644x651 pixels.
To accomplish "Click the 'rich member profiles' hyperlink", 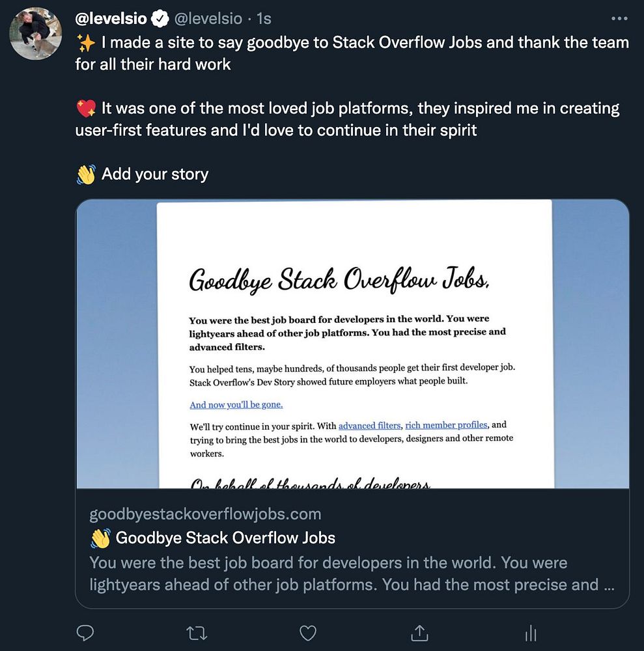I will click(x=446, y=425).
